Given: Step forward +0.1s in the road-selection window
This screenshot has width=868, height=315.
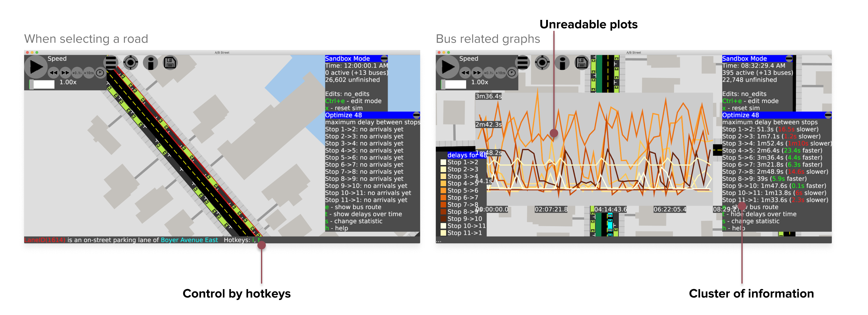Looking at the screenshot, I should click(77, 73).
